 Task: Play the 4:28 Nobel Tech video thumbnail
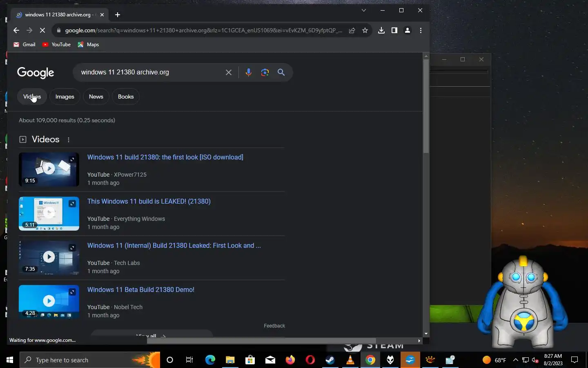[x=49, y=301]
